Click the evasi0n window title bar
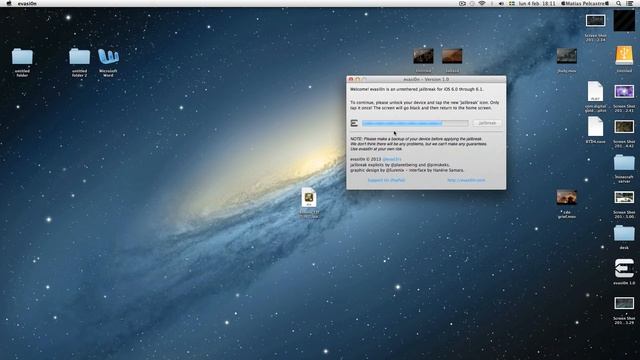The width and height of the screenshot is (640, 360). [426, 79]
